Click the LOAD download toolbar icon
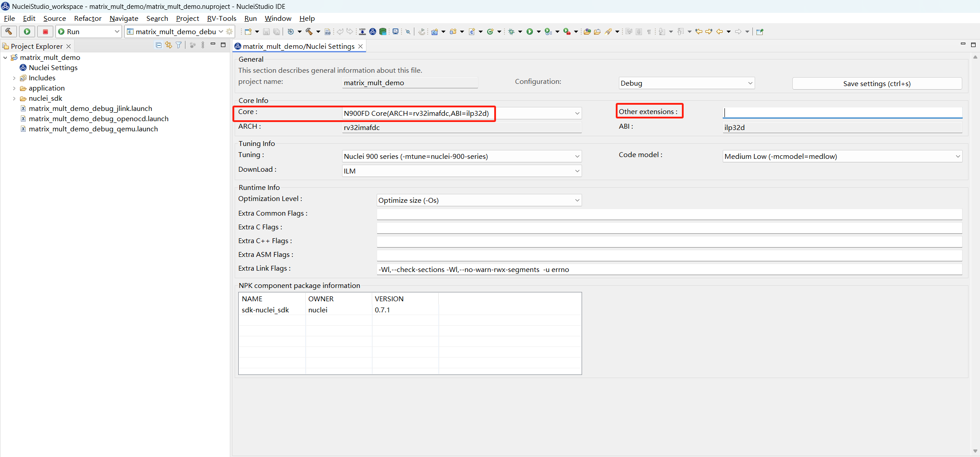This screenshot has width=980, height=457. [x=362, y=32]
